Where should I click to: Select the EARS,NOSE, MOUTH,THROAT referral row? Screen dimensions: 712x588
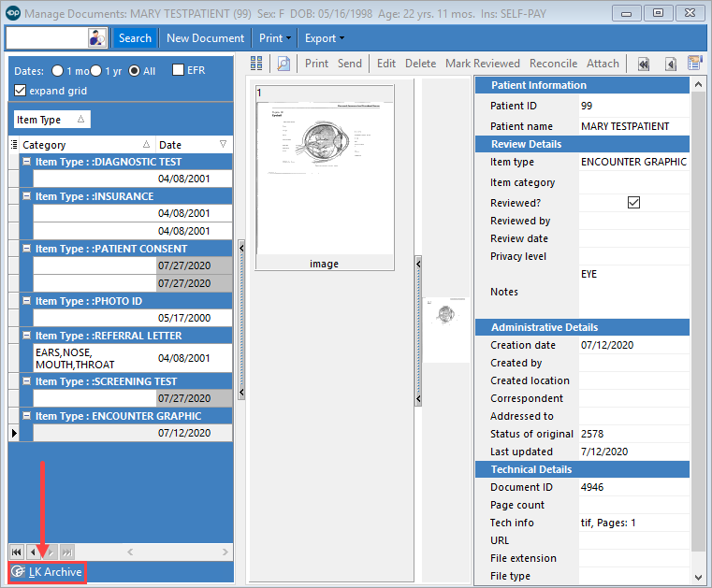133,358
